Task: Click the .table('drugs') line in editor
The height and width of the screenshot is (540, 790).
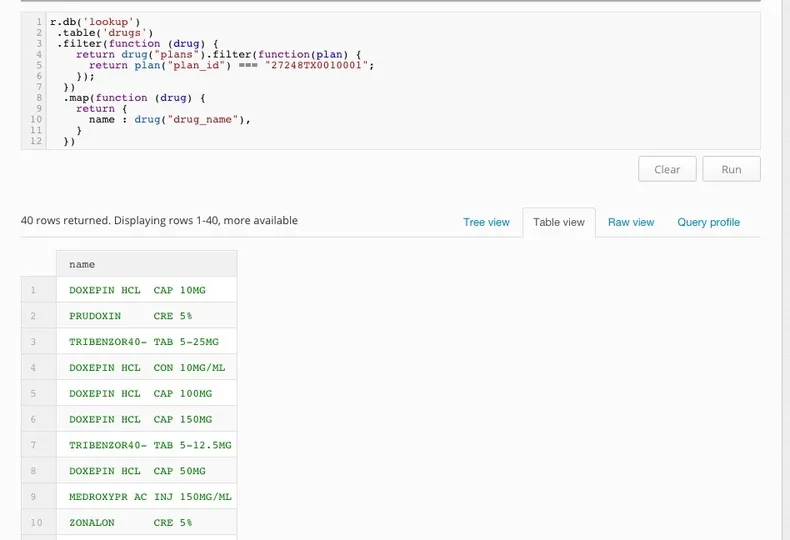Action: pos(105,33)
